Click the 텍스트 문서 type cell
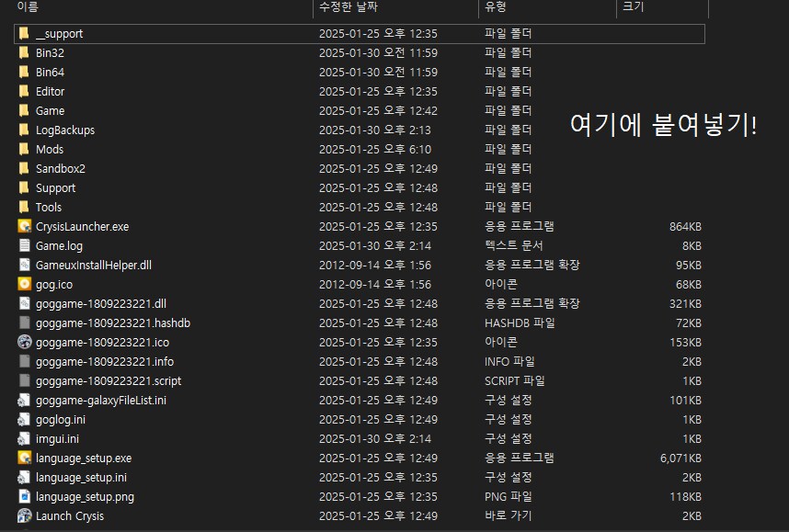This screenshot has height=532, width=789. coord(513,245)
